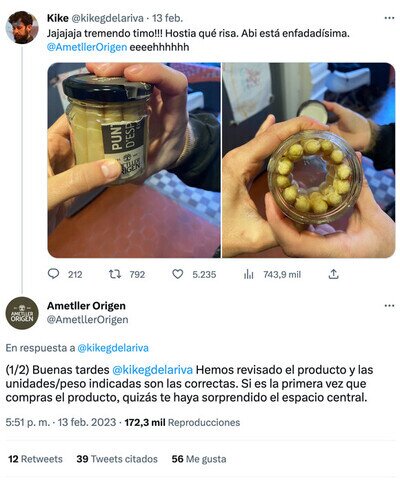
Task: Open the asparagus jar label photo
Action: [134, 160]
